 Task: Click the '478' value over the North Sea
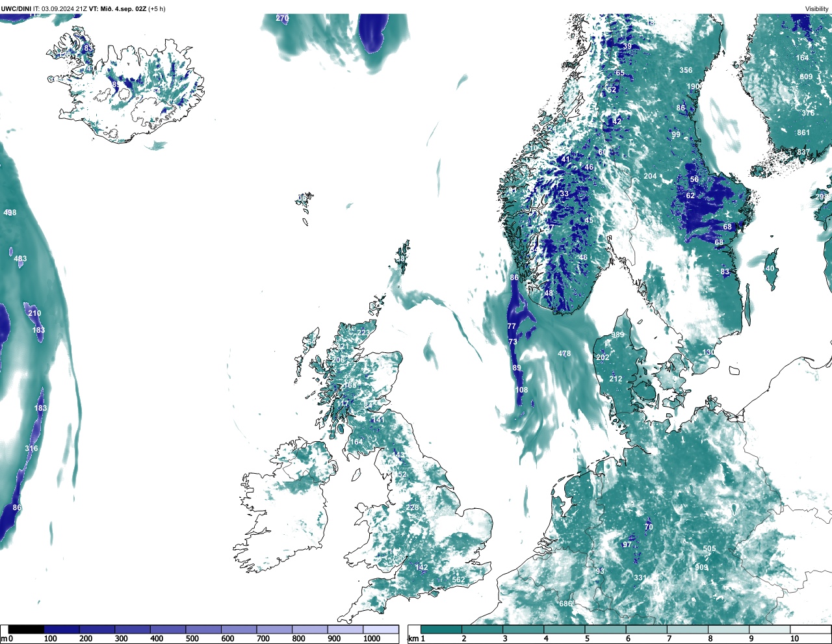(x=564, y=354)
